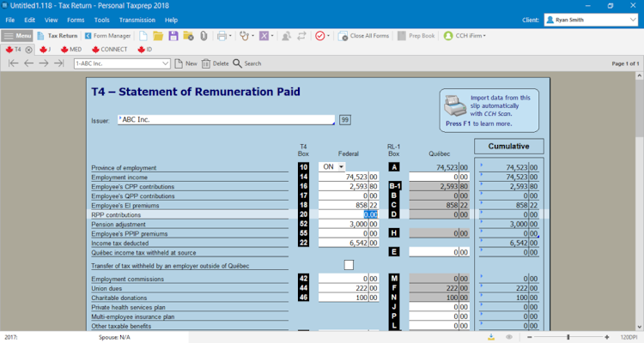Click the zoom out minus icon
The image size is (644, 343).
coord(530,337)
